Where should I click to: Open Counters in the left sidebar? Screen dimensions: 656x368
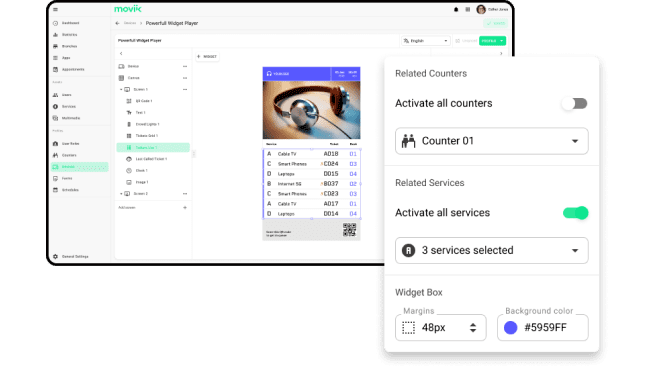click(x=69, y=155)
